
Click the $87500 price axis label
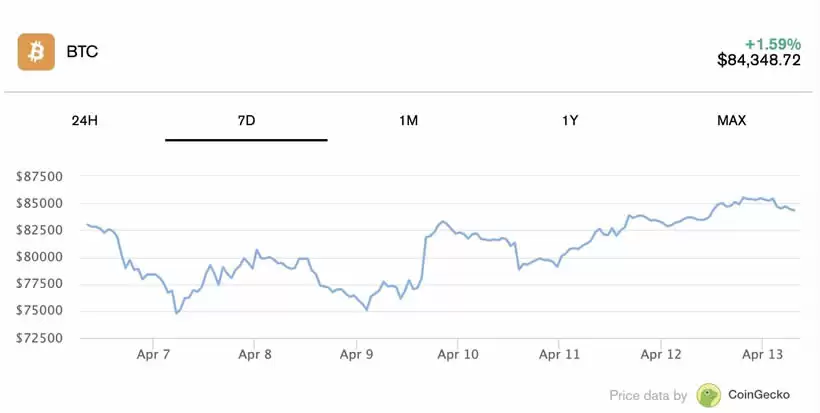39,177
